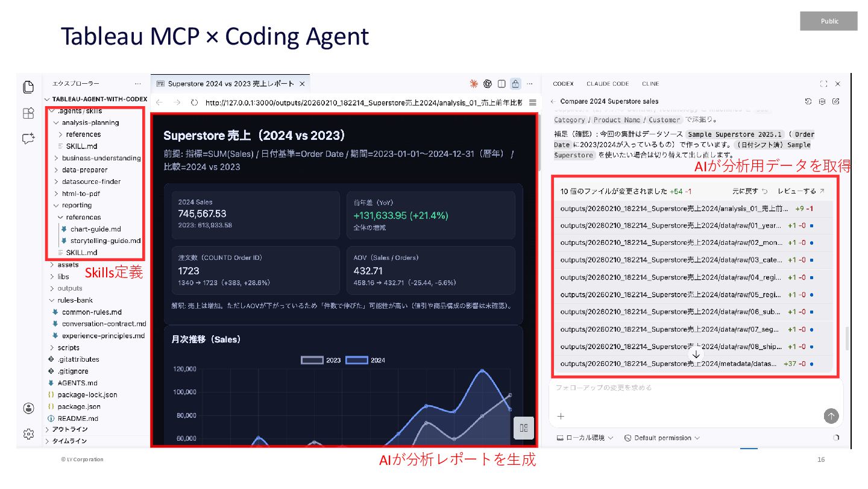868x489 pixels.
Task: Switch to the CODEX tab
Action: [563, 84]
